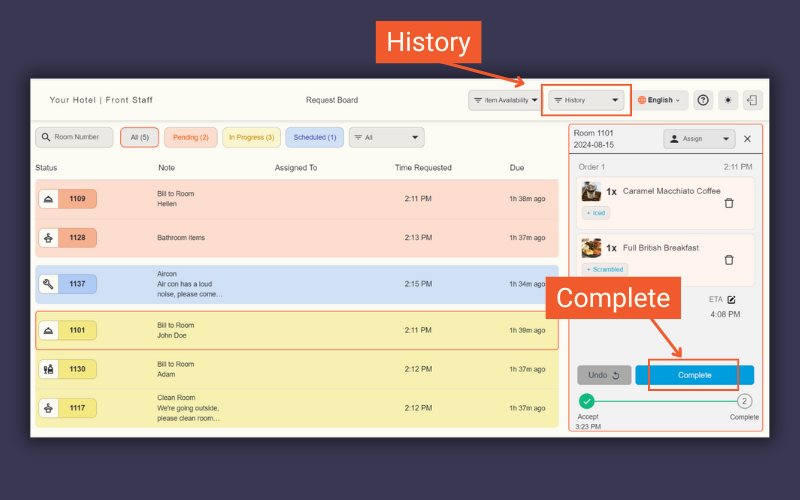The height and width of the screenshot is (500, 800).
Task: Toggle the light/dark theme sun icon
Action: tap(728, 100)
